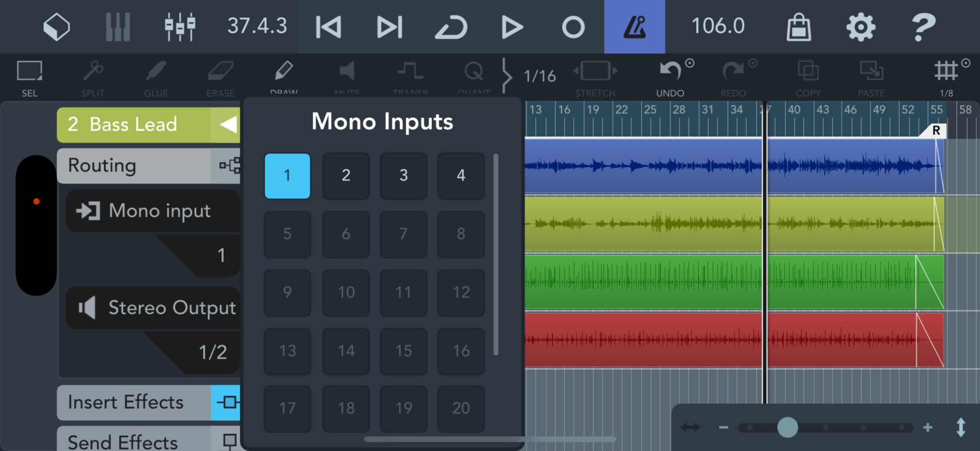The width and height of the screenshot is (980, 451).
Task: Zoom out with the minus button
Action: point(724,428)
